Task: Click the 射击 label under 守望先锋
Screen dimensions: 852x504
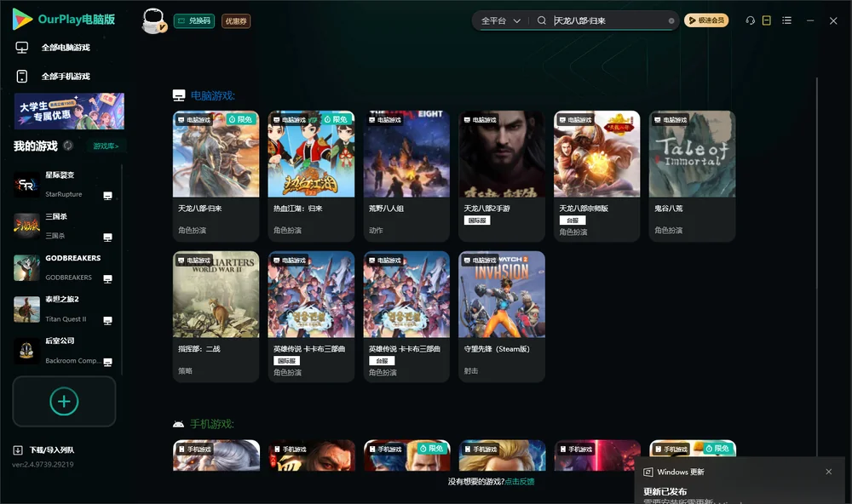Action: [471, 371]
